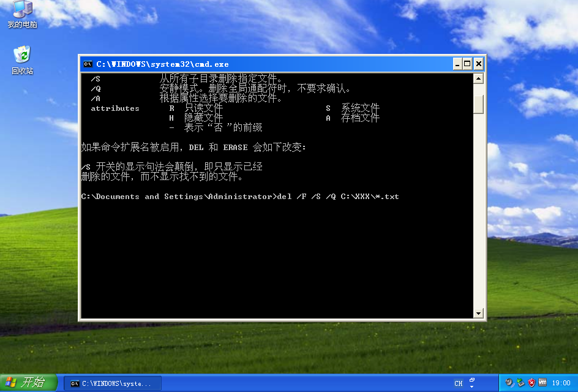578x392 pixels.
Task: Open the CH input language indicator
Action: tap(458, 383)
